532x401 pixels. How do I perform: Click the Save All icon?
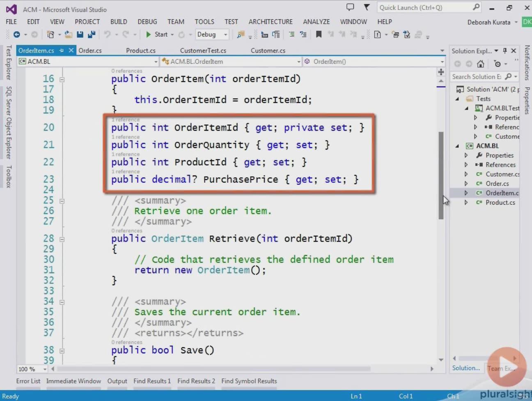92,35
